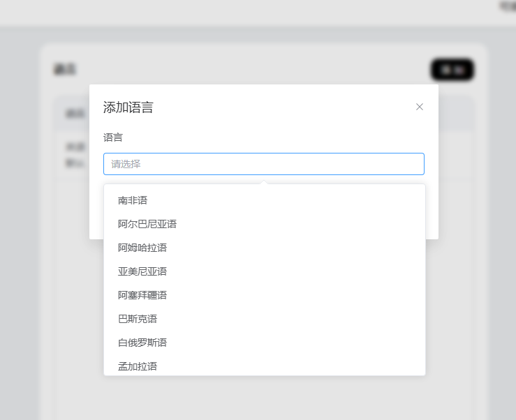Click the blurred table header row
The width and height of the screenshot is (516, 420).
tap(72, 114)
